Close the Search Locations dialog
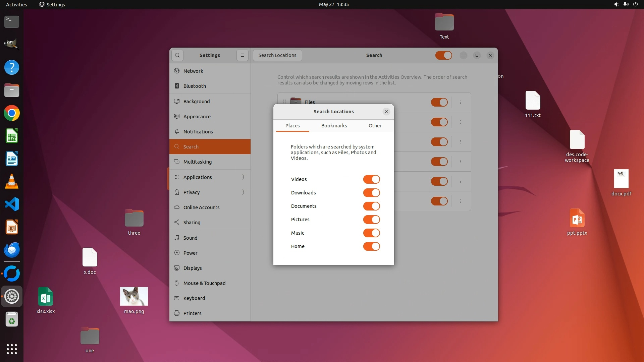This screenshot has height=362, width=644. pyautogui.click(x=386, y=112)
